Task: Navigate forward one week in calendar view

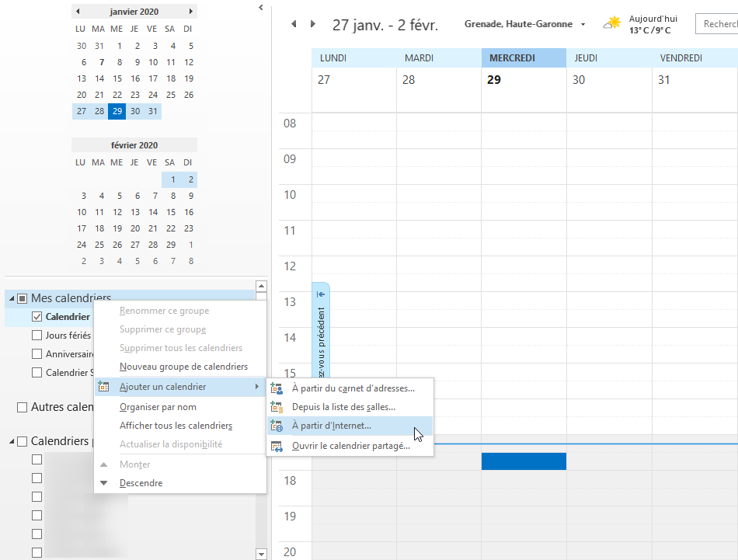Action: pyautogui.click(x=313, y=24)
